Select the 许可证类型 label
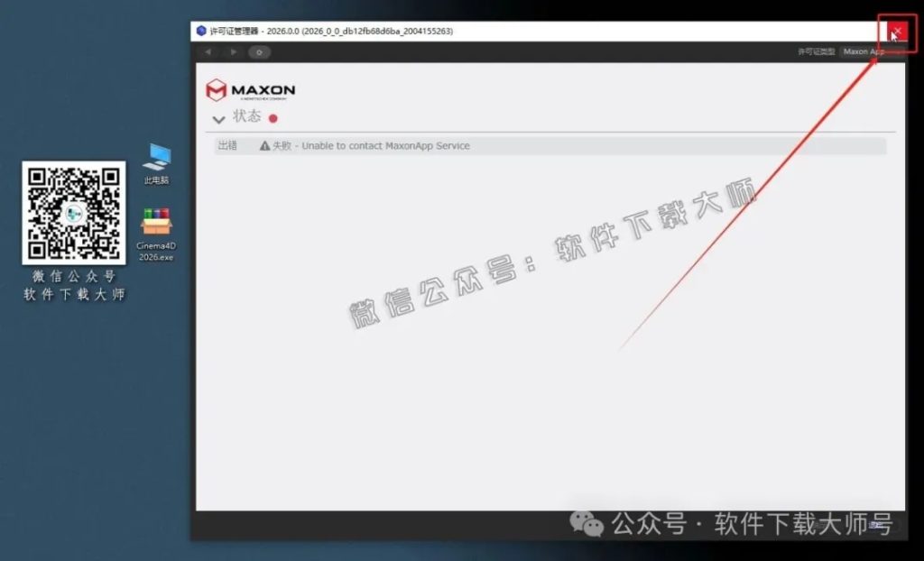924x561 pixels. pyautogui.click(x=817, y=51)
